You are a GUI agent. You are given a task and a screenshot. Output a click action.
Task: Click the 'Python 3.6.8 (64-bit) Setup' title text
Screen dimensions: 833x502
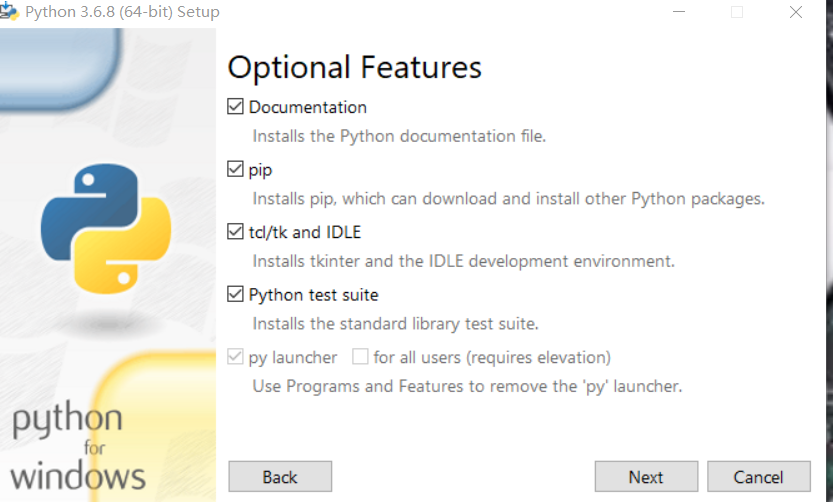122,13
